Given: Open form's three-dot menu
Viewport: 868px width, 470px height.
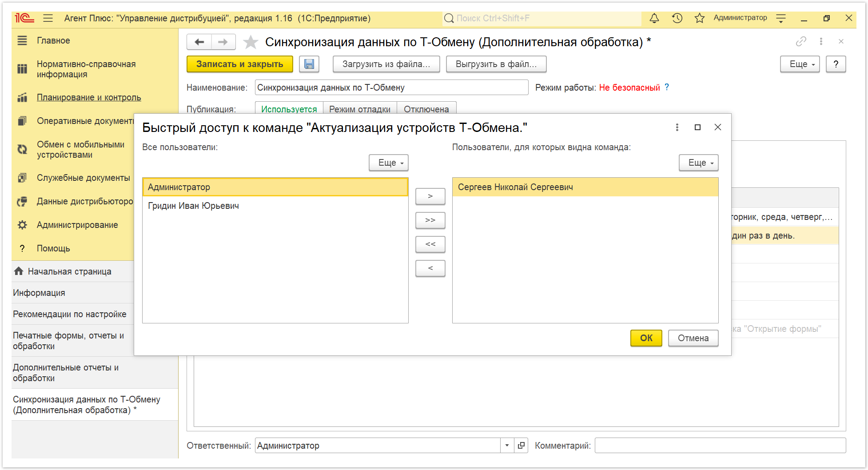Looking at the screenshot, I should point(821,41).
